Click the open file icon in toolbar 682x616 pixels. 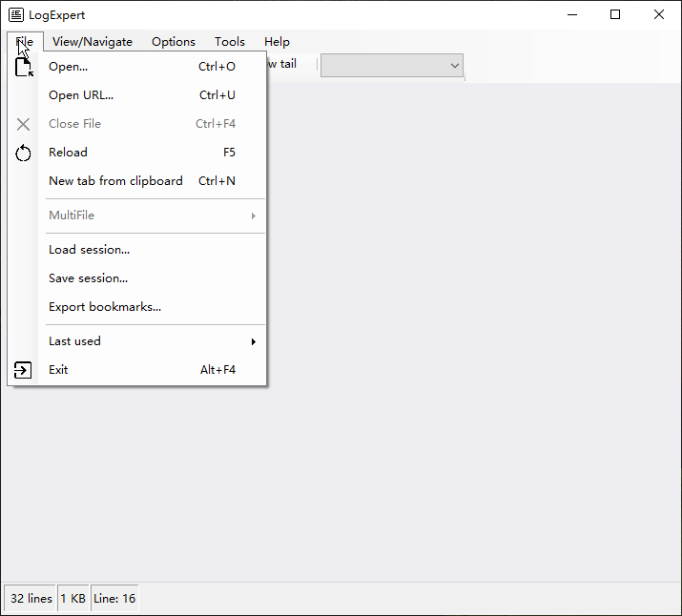coord(24,67)
